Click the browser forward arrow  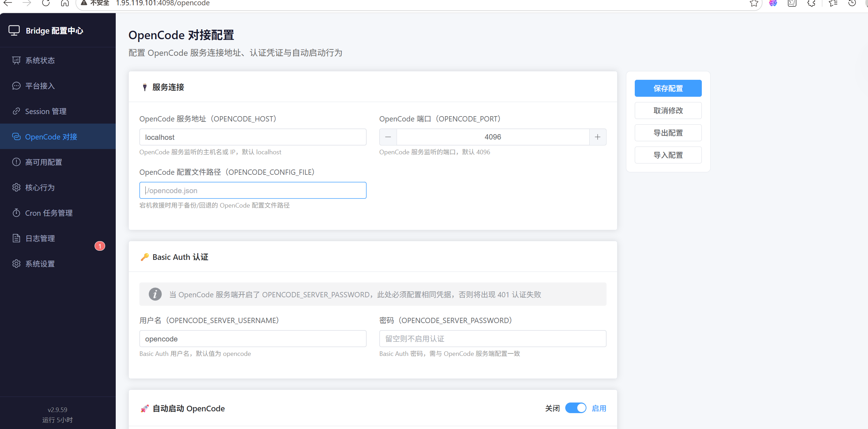27,3
